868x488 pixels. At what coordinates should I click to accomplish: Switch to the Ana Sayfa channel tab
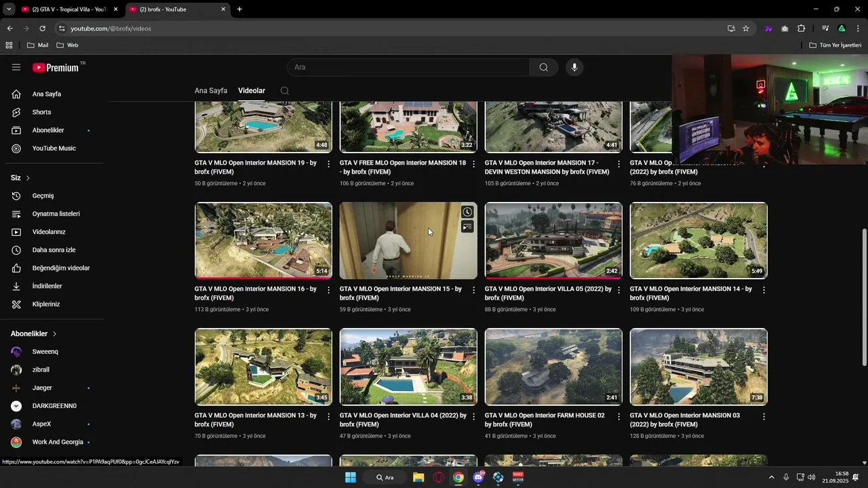coord(211,91)
